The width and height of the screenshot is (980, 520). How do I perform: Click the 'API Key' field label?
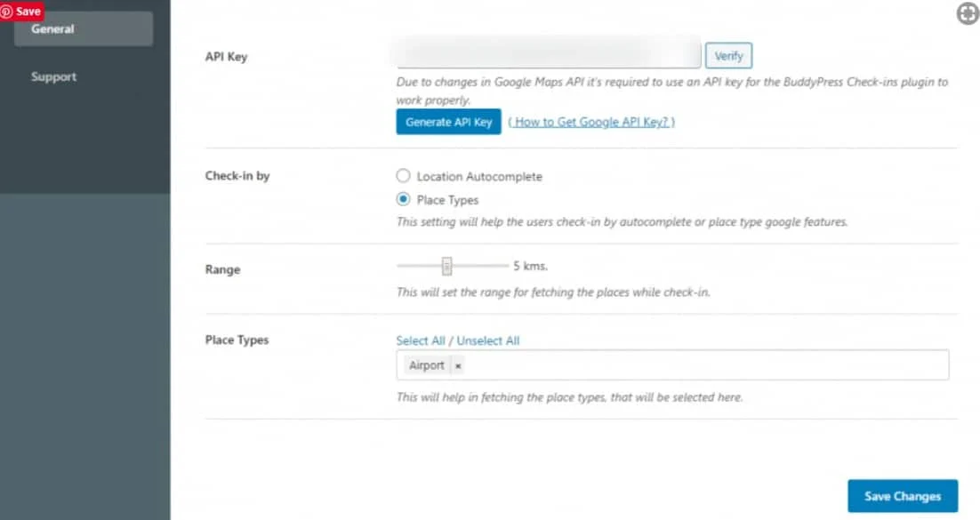(226, 57)
